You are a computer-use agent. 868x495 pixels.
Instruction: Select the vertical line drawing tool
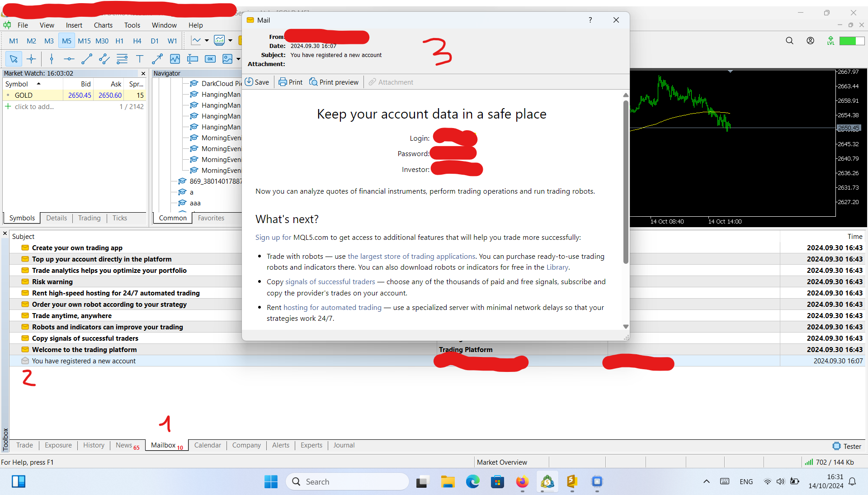[52, 59]
